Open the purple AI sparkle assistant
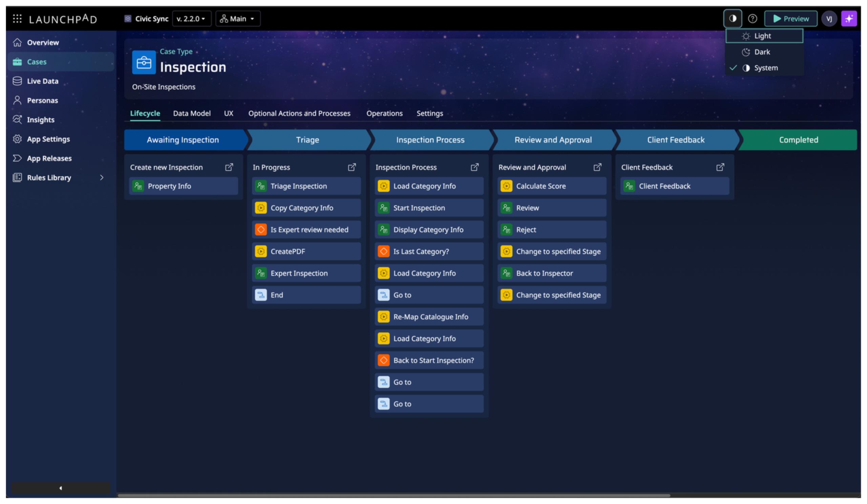This screenshot has width=867, height=504. point(848,19)
